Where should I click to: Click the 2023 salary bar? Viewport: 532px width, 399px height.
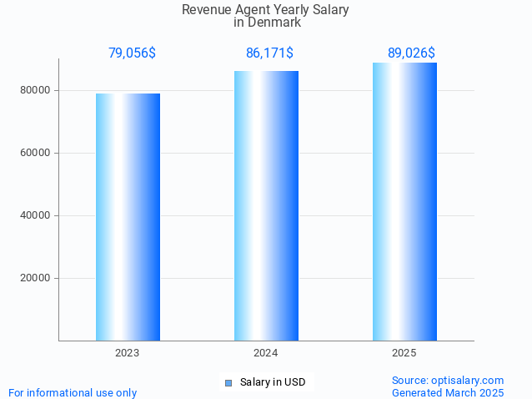coord(128,217)
